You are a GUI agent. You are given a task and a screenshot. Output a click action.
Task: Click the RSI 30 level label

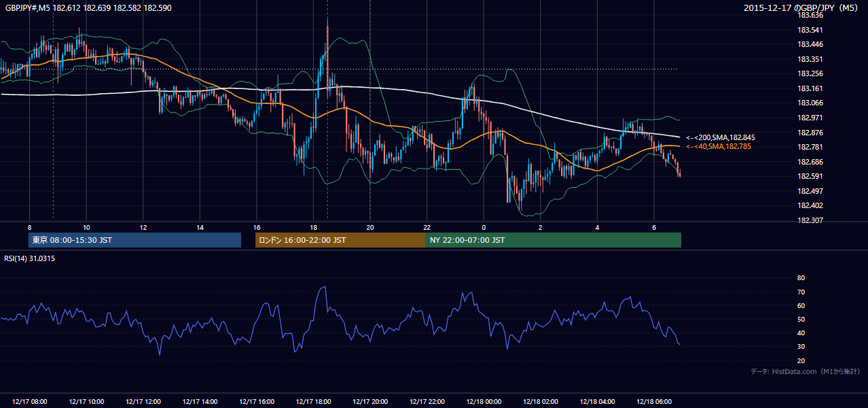pos(801,346)
